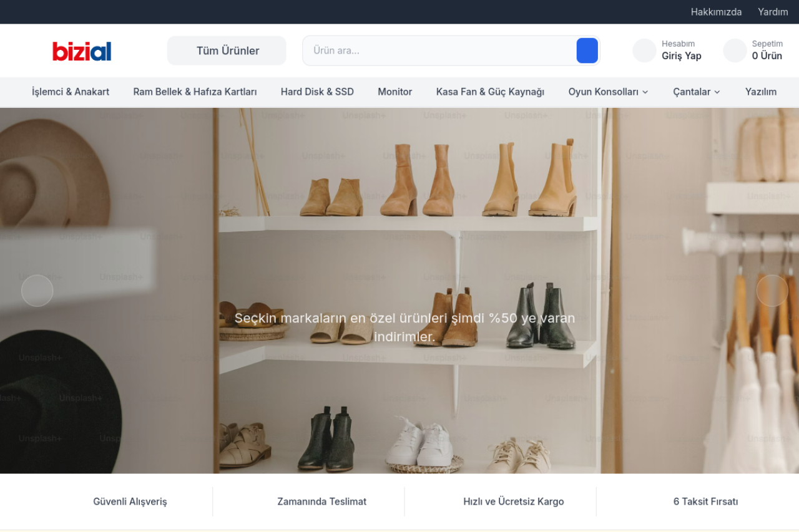Expand the Oyun Konsolları dropdown
Screen dimensions: 799x532
tap(608, 92)
